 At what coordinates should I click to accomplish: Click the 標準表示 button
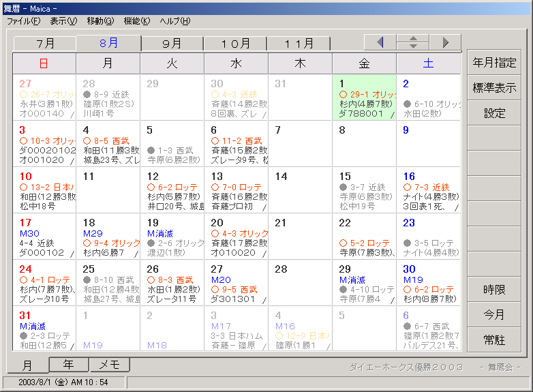coord(494,88)
